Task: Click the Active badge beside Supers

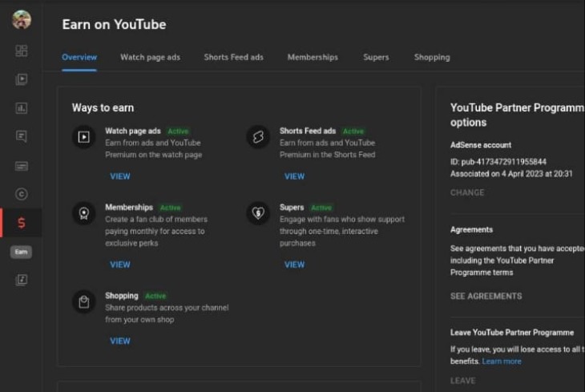Action: 321,208
